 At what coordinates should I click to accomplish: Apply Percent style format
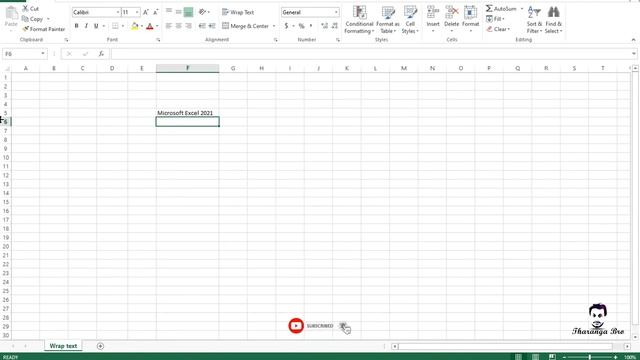(301, 26)
